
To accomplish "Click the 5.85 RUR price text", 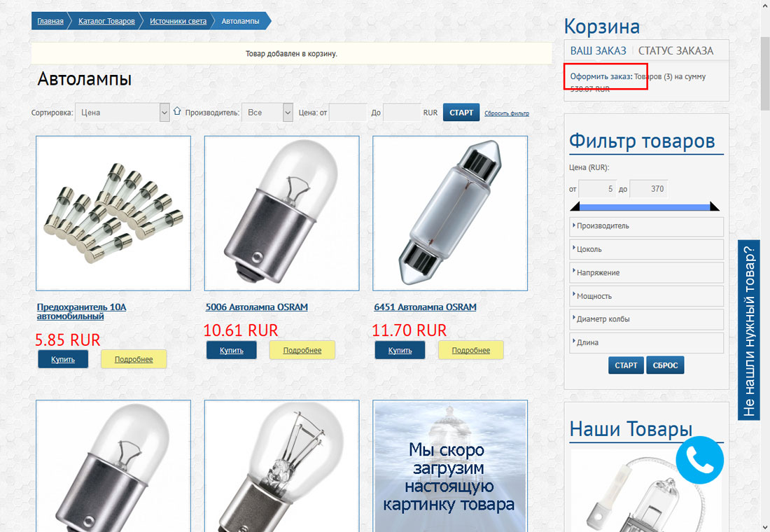I will pos(67,339).
